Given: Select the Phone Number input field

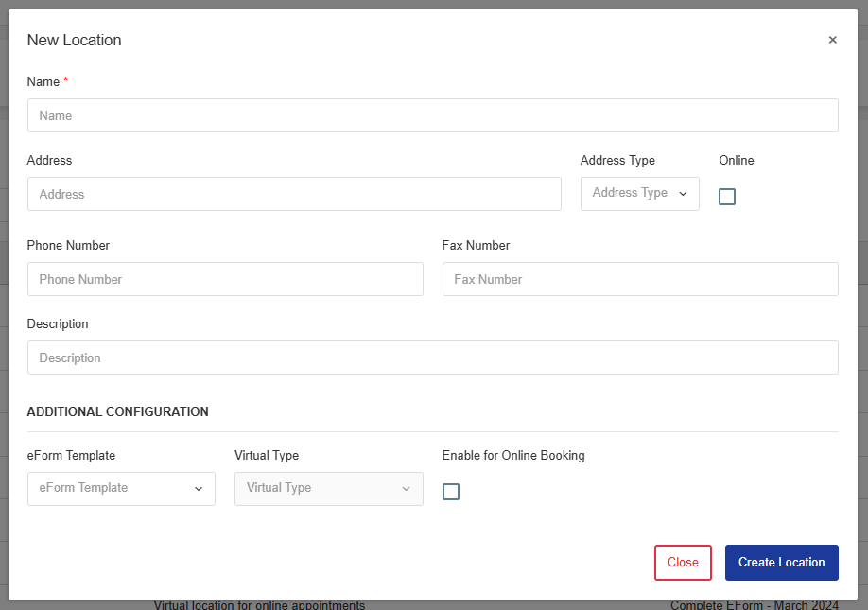Looking at the screenshot, I should tap(225, 280).
